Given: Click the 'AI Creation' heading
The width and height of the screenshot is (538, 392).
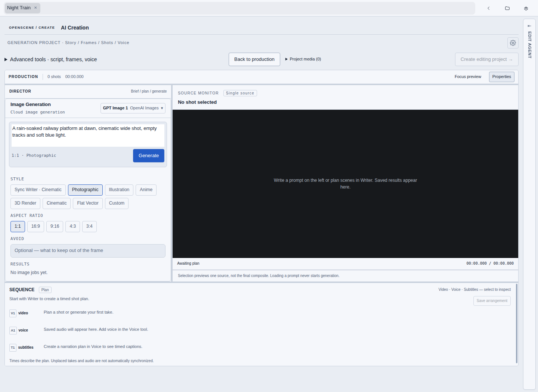Looking at the screenshot, I should pyautogui.click(x=75, y=28).
